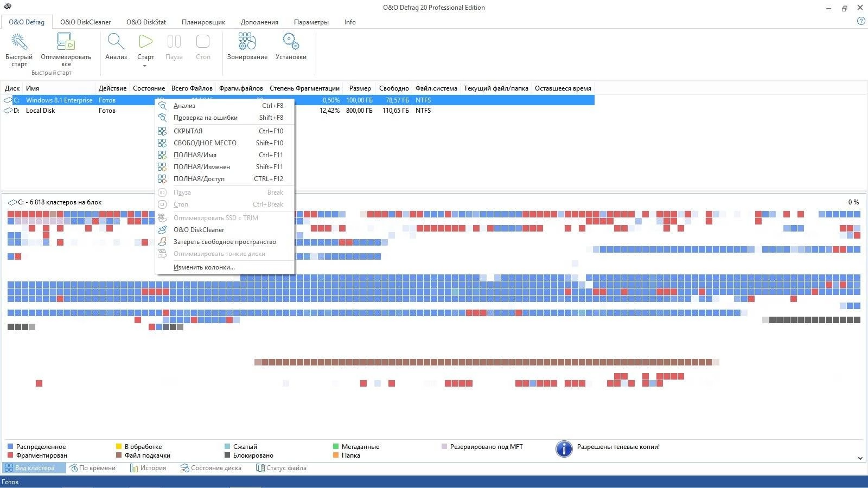
Task: Click 110,65 ГБ free space cell
Action: tap(395, 111)
